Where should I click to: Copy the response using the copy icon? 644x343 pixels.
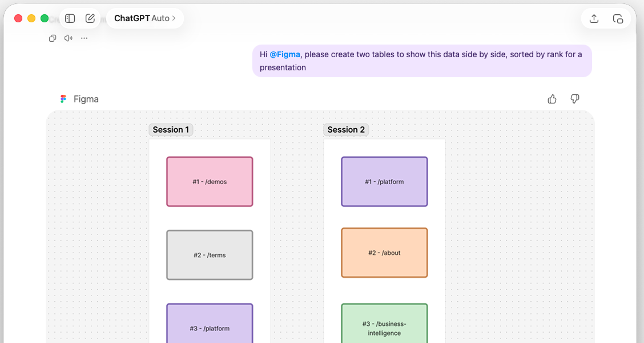click(52, 38)
